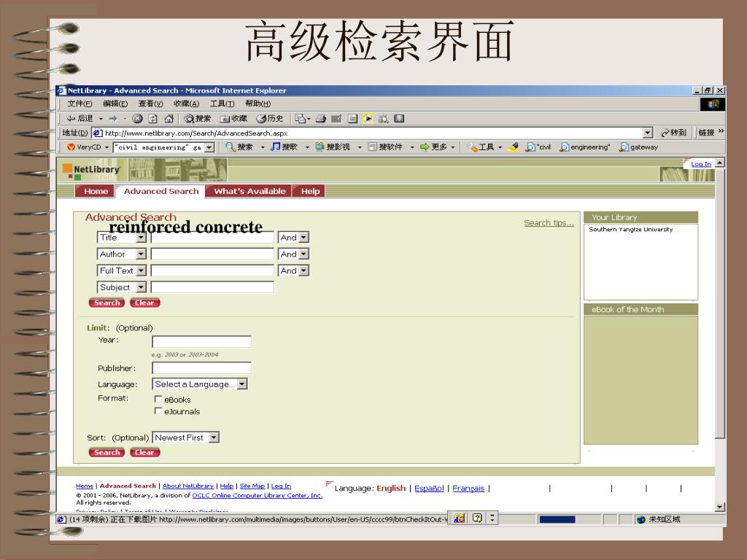
Task: Click the VeryCD logo button
Action: pyautogui.click(x=84, y=147)
